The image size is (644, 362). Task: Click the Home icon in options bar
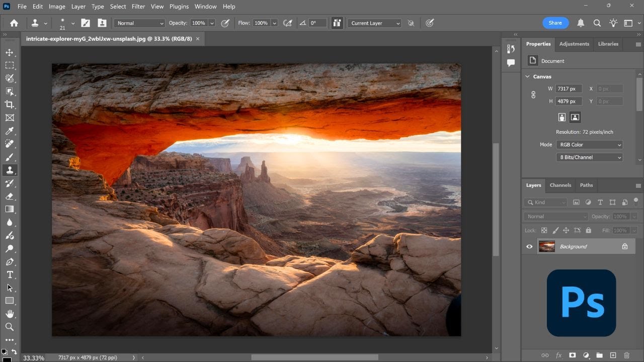tap(14, 23)
